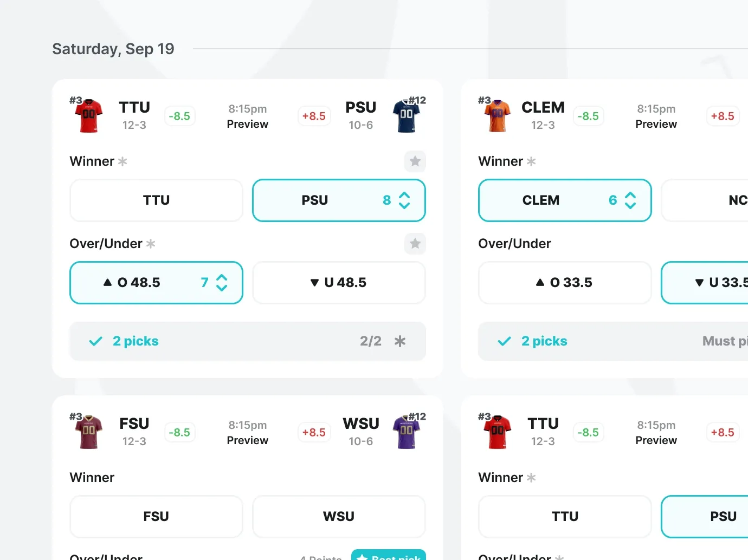Click the FSU maroon jersey icon

[x=88, y=432]
